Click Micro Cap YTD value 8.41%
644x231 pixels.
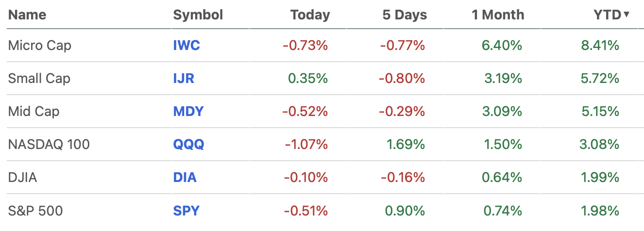(600, 46)
